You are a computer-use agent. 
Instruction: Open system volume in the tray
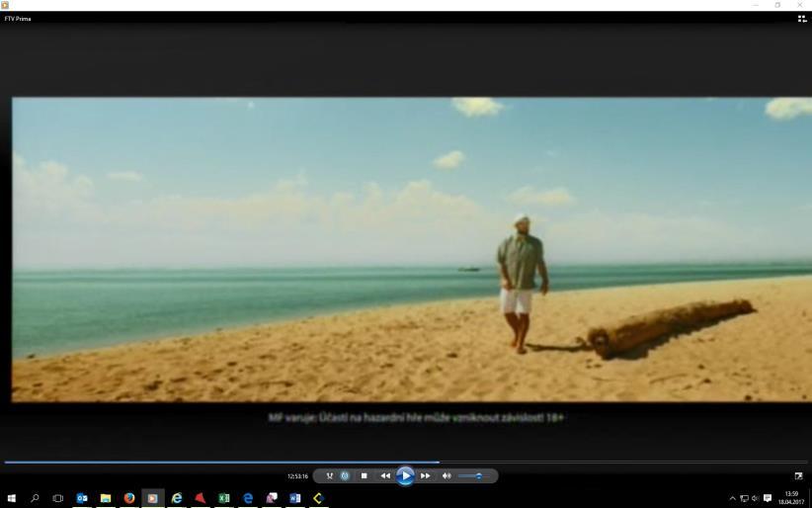(x=755, y=499)
